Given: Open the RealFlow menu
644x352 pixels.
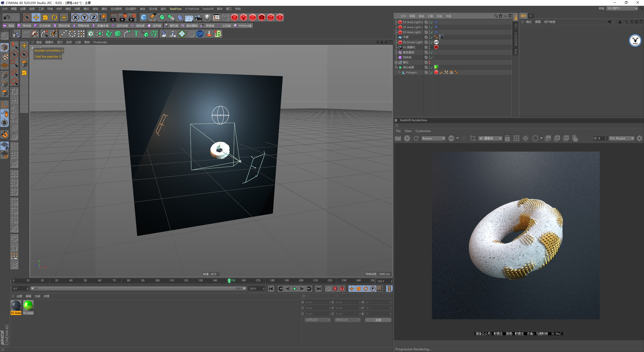Looking at the screenshot, I should (x=176, y=9).
